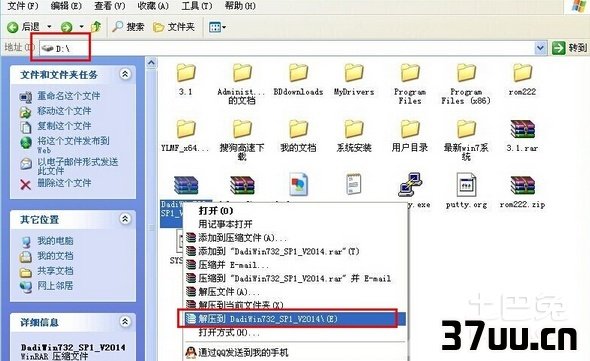Open the 查看(V) menu
The height and width of the screenshot is (361, 590).
(x=109, y=6)
